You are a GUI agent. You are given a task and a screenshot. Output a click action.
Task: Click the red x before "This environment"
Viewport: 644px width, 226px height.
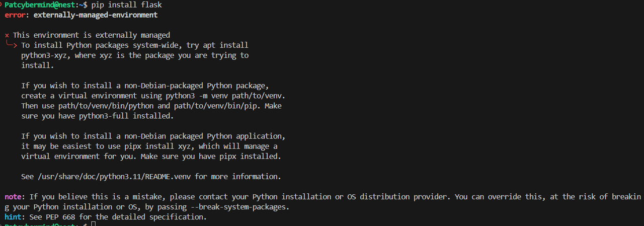(7, 35)
